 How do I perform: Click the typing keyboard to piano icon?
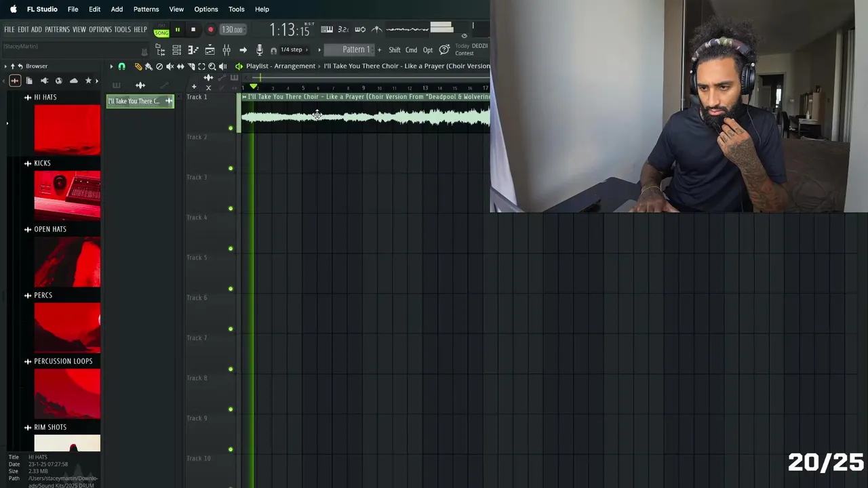tap(327, 29)
